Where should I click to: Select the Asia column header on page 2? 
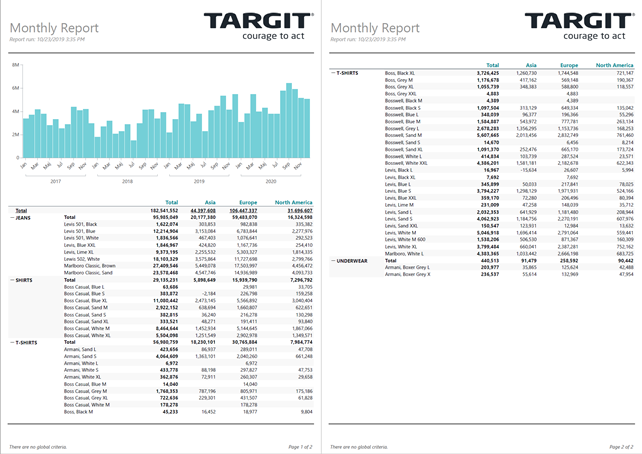[x=531, y=65]
